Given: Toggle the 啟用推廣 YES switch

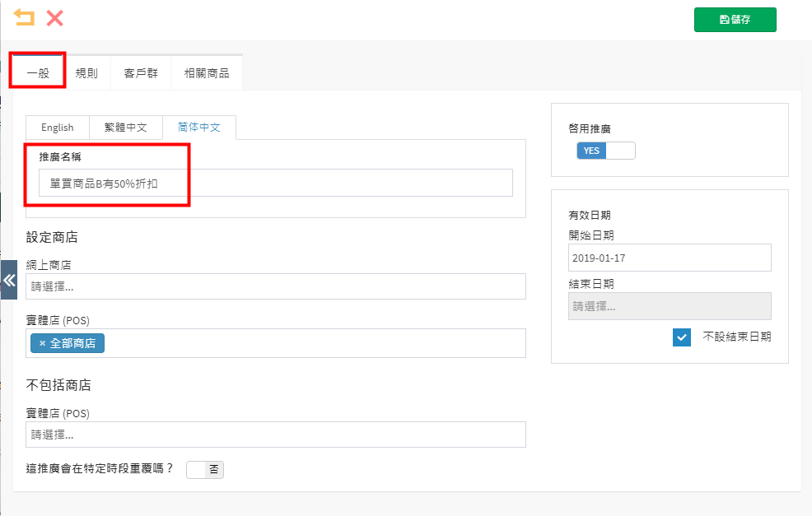Looking at the screenshot, I should [x=606, y=151].
